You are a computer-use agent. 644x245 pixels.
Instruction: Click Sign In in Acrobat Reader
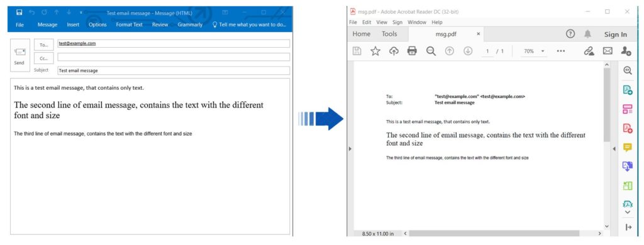pyautogui.click(x=615, y=35)
